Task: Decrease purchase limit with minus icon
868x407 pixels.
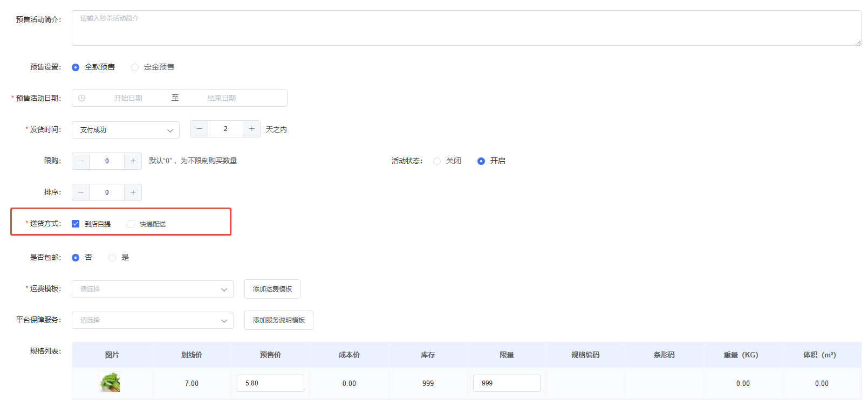Action: tap(81, 161)
